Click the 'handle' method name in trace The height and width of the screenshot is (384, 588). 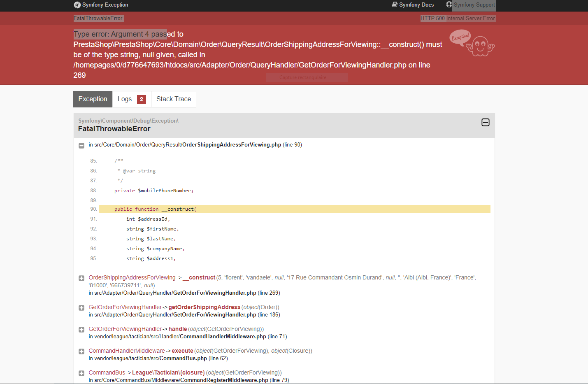tap(178, 329)
